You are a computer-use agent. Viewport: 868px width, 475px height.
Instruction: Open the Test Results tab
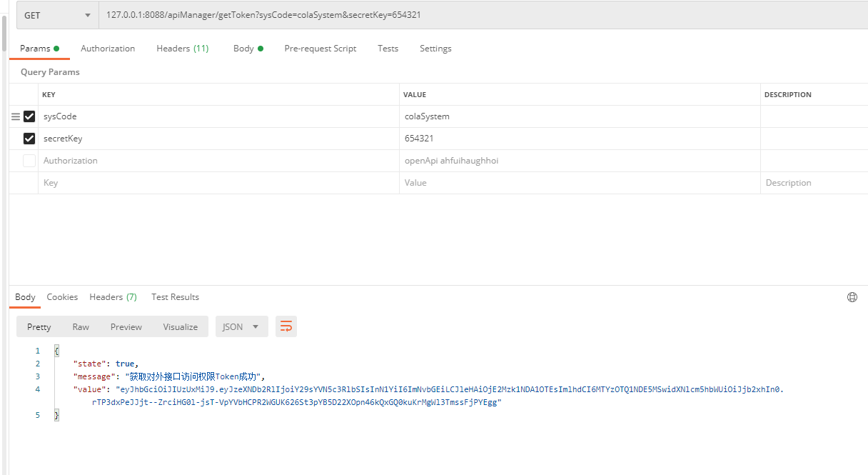[175, 297]
